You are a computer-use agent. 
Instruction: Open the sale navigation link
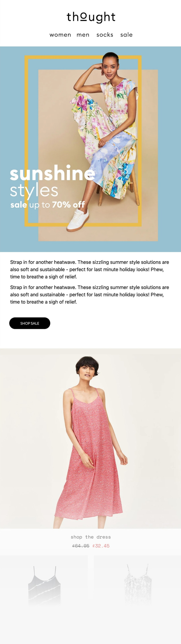pos(126,35)
